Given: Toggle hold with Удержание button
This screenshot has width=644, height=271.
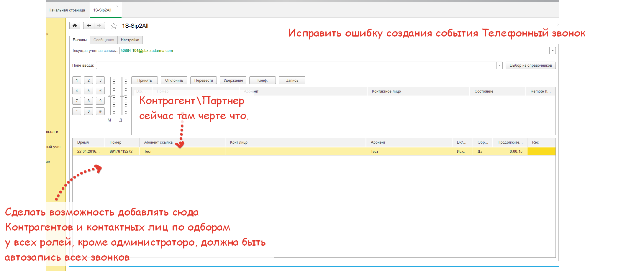Looking at the screenshot, I should (233, 81).
